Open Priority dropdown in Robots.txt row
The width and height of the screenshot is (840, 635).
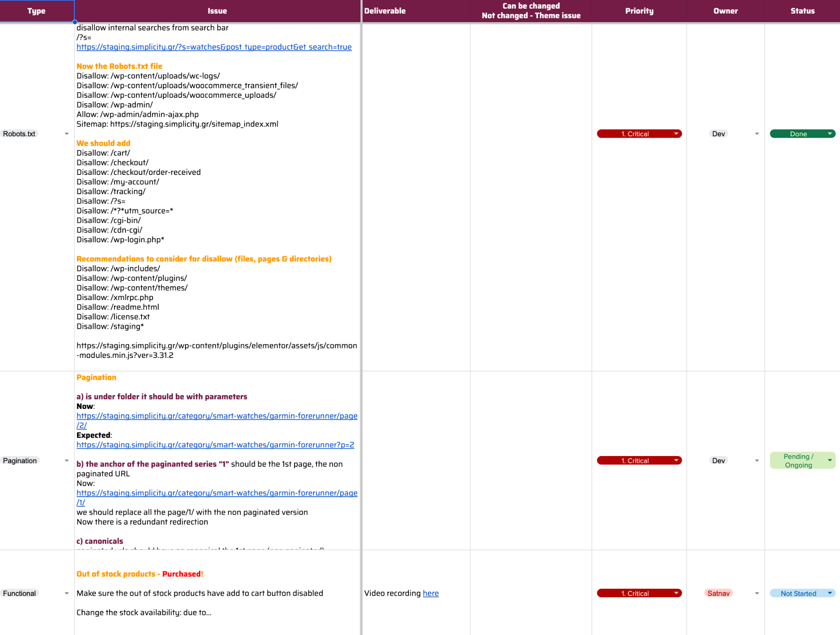[x=639, y=134]
